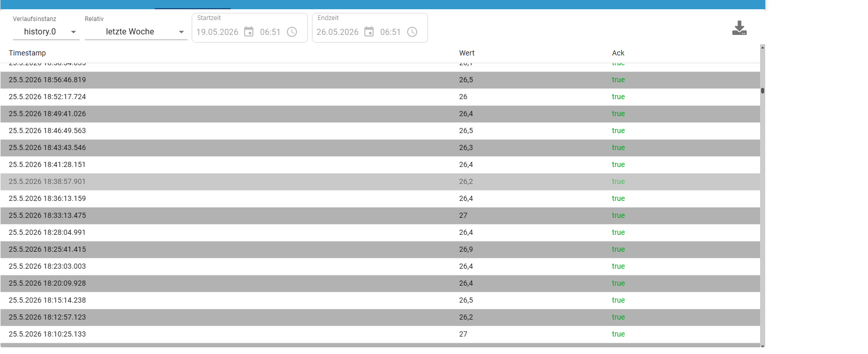868x354 pixels.
Task: Select row 25.5.2026 18:10:25.133
Action: tap(380, 334)
